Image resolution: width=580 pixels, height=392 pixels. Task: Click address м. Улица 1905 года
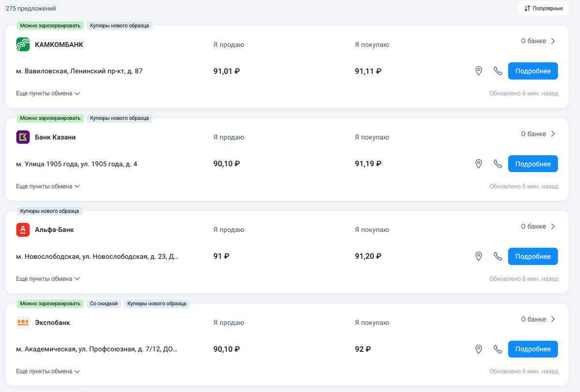coord(76,164)
